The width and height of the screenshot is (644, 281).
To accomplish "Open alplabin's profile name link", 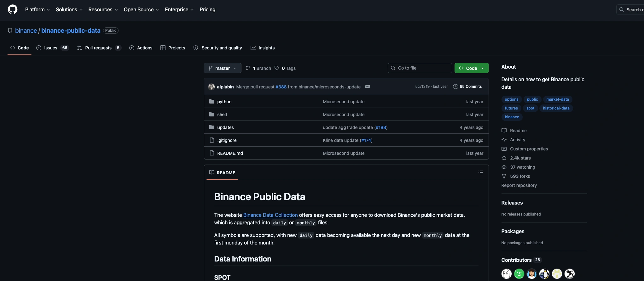I will pyautogui.click(x=225, y=87).
